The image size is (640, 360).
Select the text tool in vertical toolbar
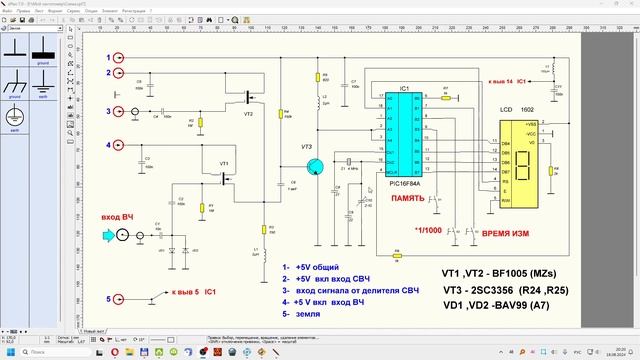coord(70,107)
